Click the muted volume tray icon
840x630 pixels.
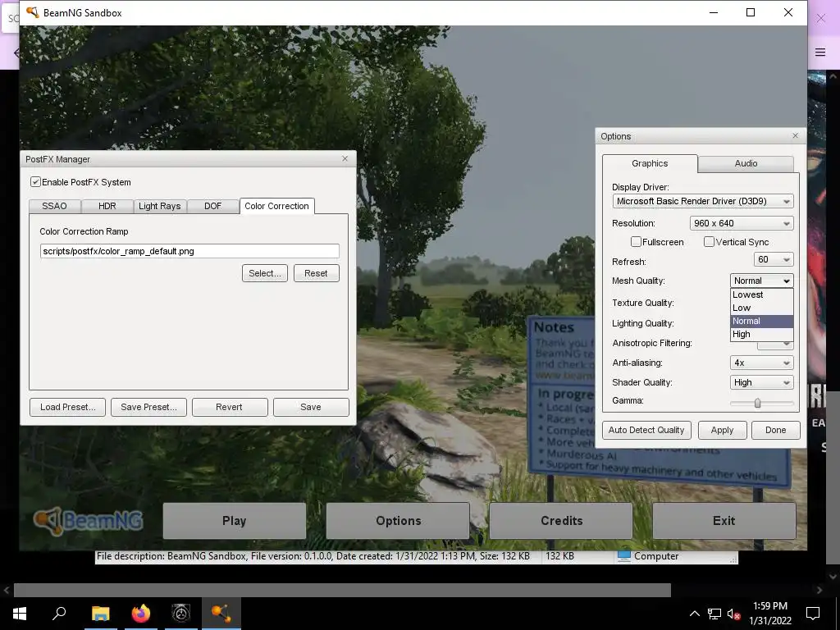[733, 614]
